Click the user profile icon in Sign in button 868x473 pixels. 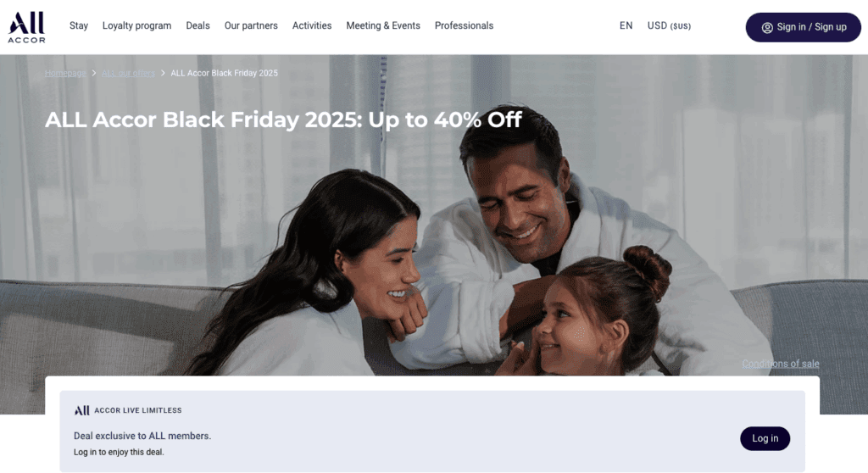[766, 28]
